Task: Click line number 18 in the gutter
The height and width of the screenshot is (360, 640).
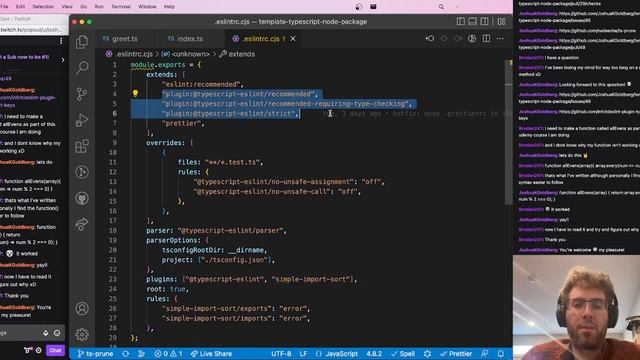Action: click(113, 230)
